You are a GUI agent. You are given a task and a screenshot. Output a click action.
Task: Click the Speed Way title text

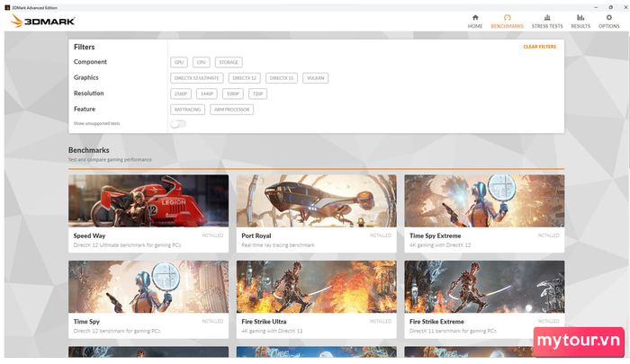pyautogui.click(x=89, y=235)
